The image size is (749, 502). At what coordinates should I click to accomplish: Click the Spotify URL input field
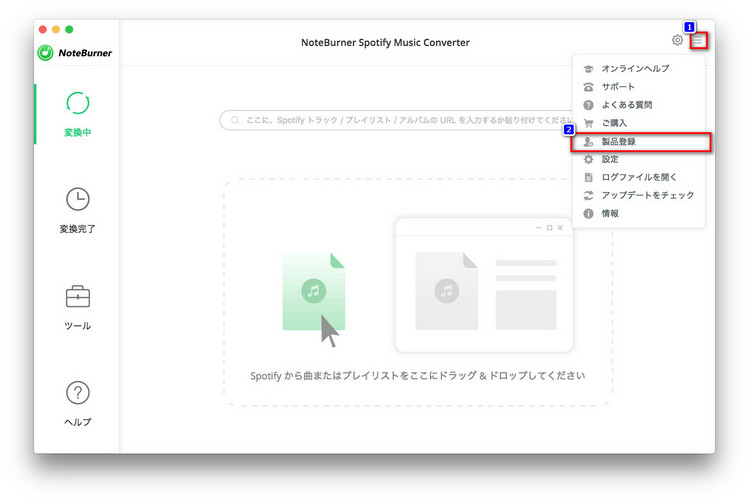[x=396, y=120]
